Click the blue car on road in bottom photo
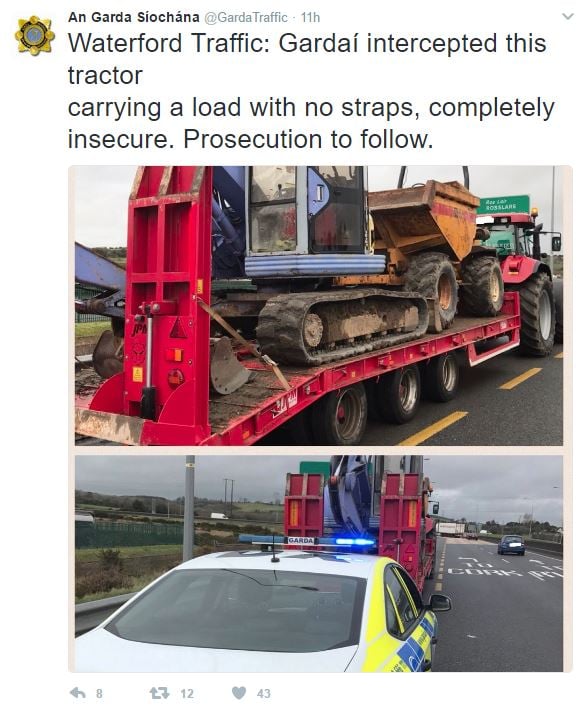This screenshot has width=583, height=712. pyautogui.click(x=511, y=545)
